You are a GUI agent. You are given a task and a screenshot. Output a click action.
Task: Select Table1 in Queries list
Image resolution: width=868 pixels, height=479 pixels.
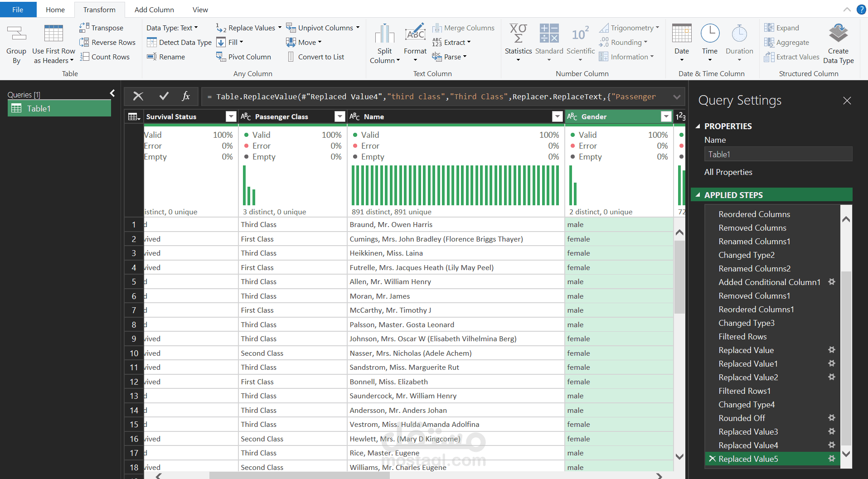pos(59,108)
